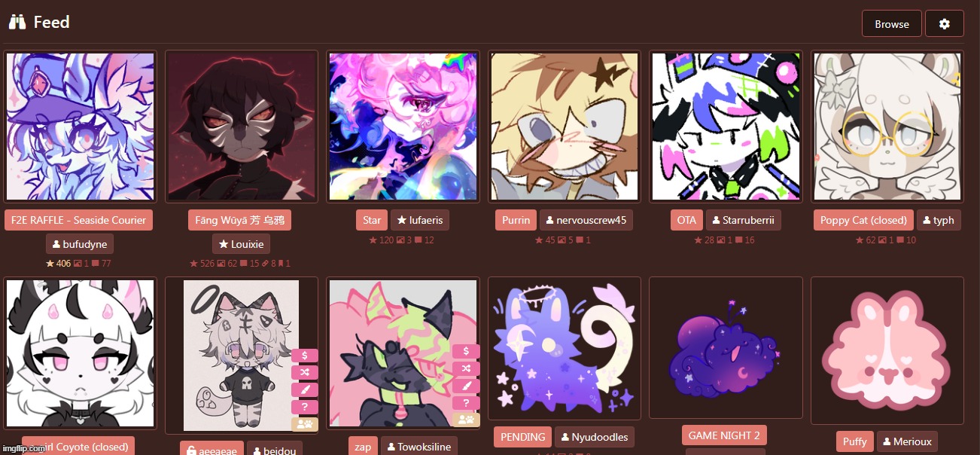Visit bufudyne user profile
980x455 pixels.
pos(79,244)
